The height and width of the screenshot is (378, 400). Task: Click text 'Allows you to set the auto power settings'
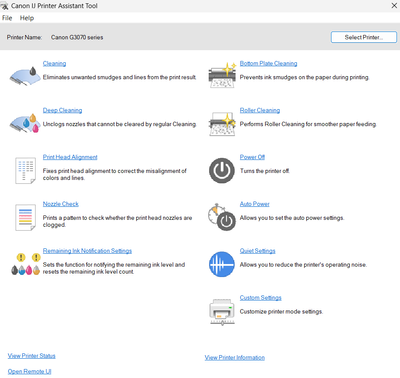292,218
